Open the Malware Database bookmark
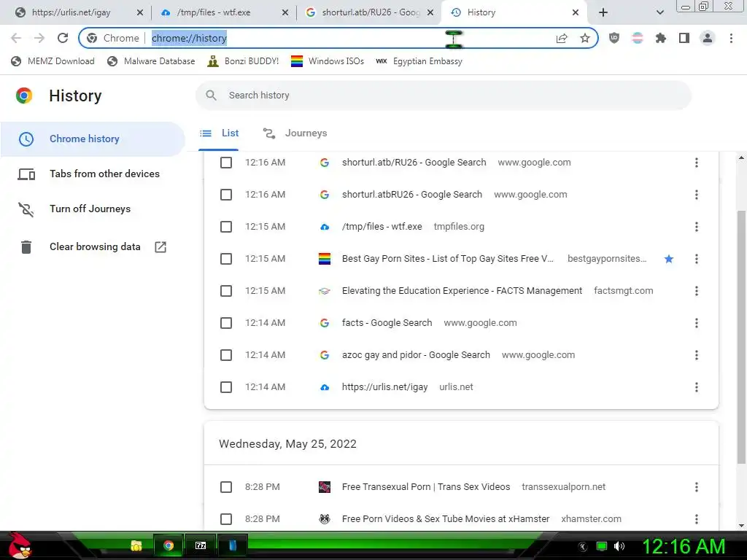The height and width of the screenshot is (560, 747). 152,61
